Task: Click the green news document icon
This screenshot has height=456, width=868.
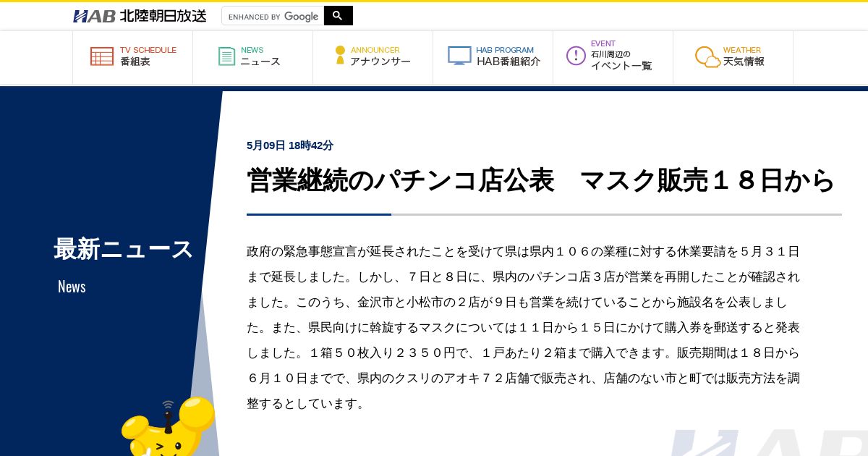Action: tap(227, 56)
